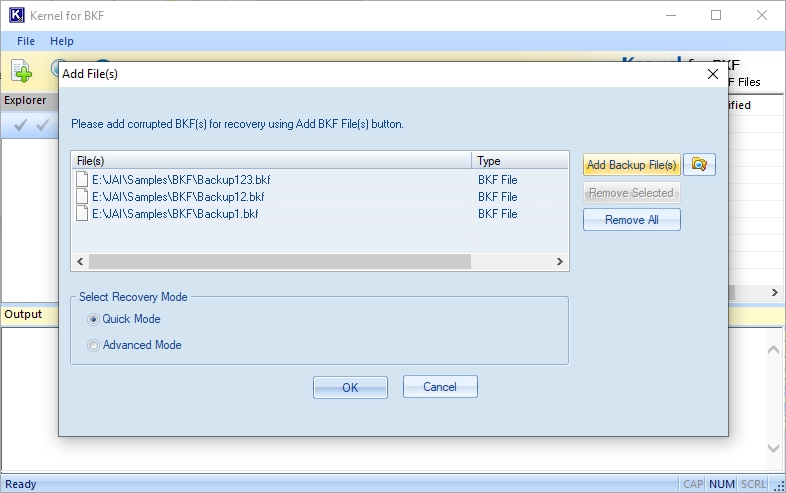The height and width of the screenshot is (493, 786).
Task: Maximize the Kernel for BKF window
Action: coord(716,15)
